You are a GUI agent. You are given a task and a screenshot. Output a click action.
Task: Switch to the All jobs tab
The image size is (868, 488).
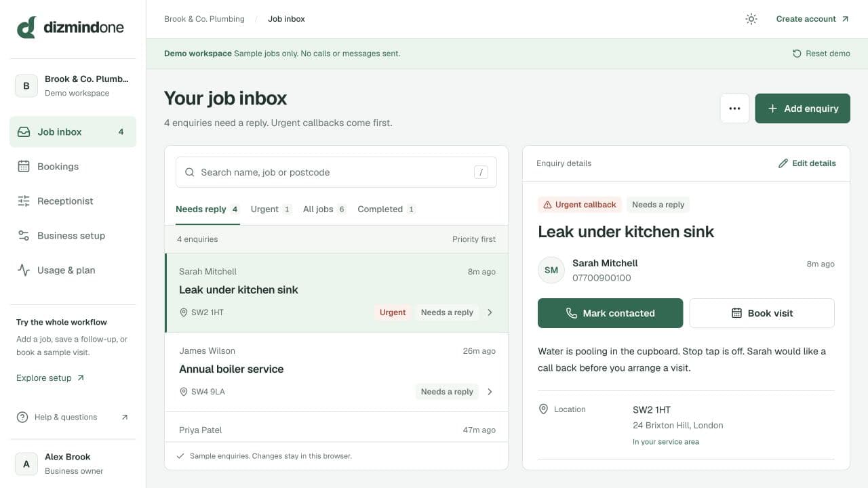[325, 209]
